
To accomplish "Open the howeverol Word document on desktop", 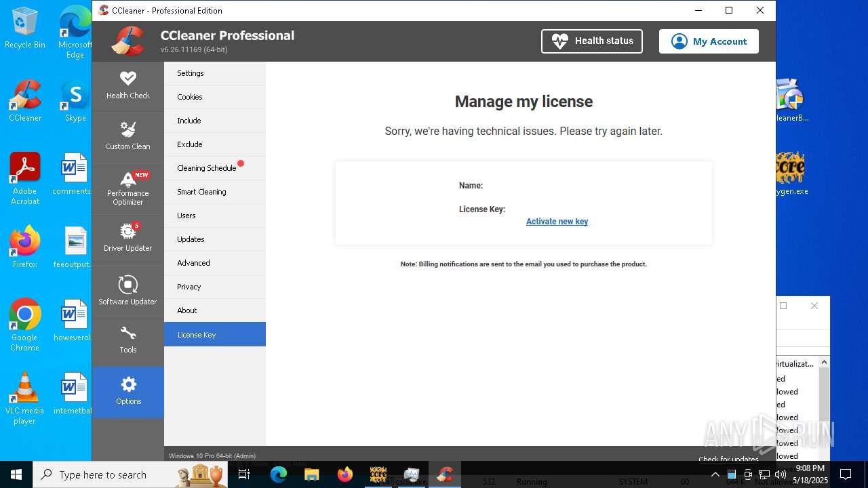I will (x=73, y=321).
